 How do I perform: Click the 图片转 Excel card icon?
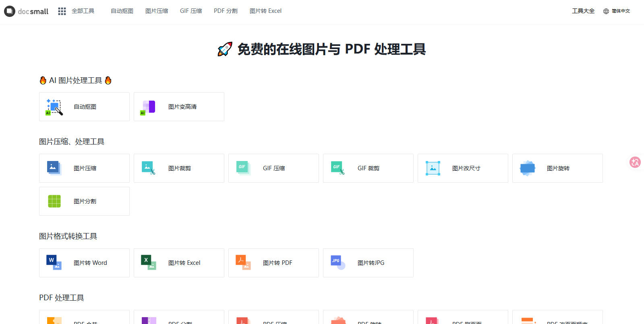(x=149, y=263)
